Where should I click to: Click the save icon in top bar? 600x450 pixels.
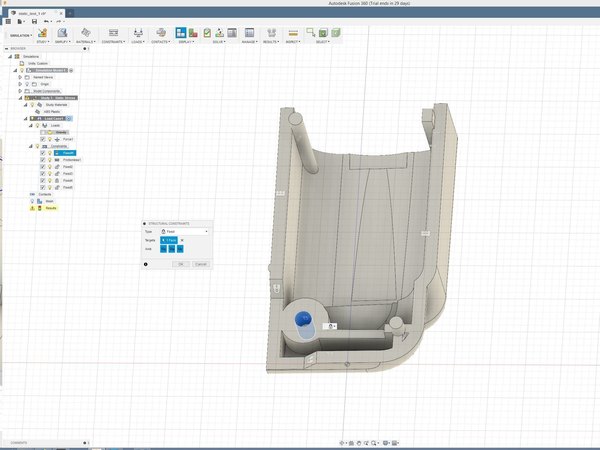pos(34,22)
